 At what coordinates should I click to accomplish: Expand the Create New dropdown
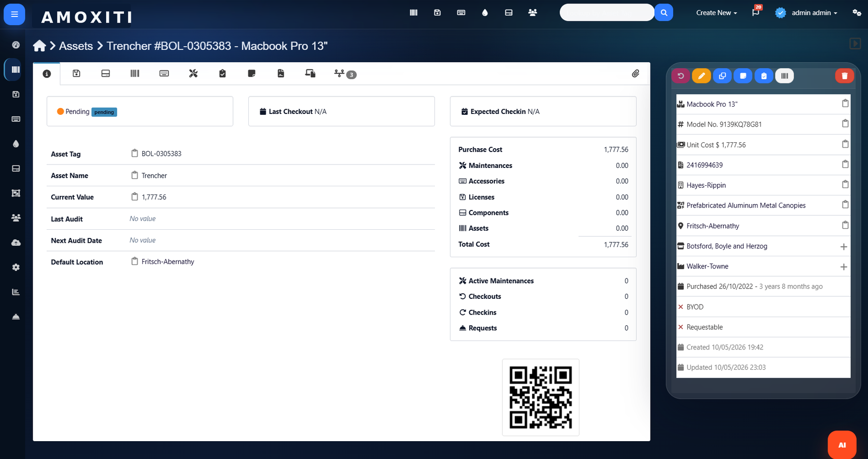tap(717, 13)
